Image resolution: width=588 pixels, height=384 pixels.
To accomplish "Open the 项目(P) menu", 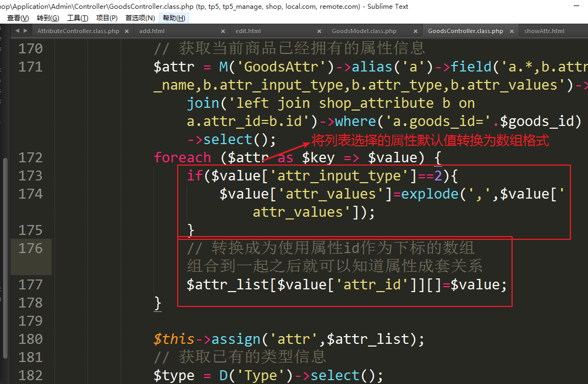I will (107, 18).
